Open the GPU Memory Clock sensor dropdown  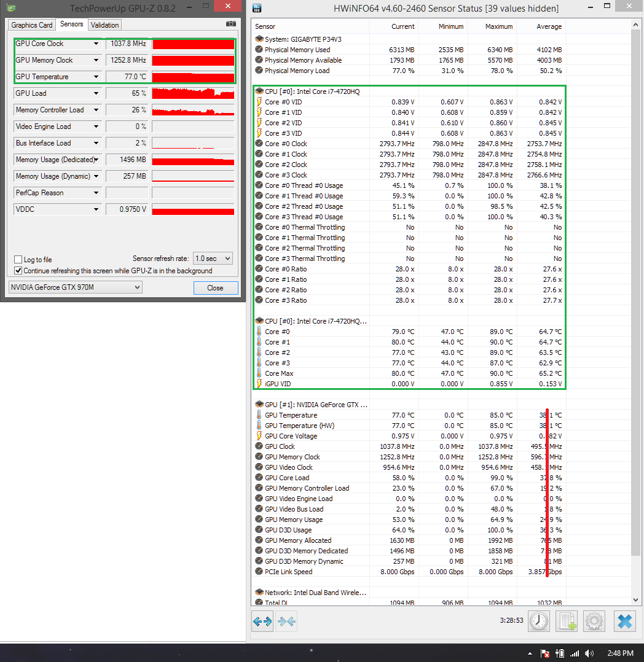[x=96, y=60]
